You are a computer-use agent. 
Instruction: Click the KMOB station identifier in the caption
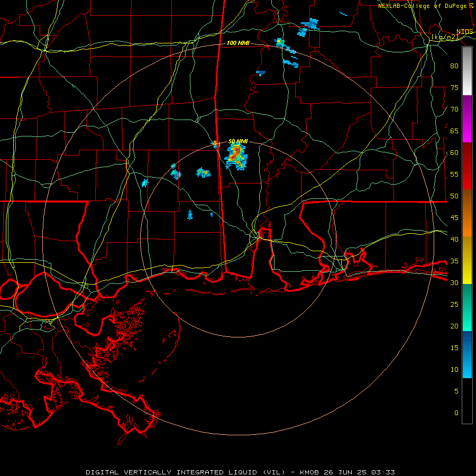click(x=309, y=472)
